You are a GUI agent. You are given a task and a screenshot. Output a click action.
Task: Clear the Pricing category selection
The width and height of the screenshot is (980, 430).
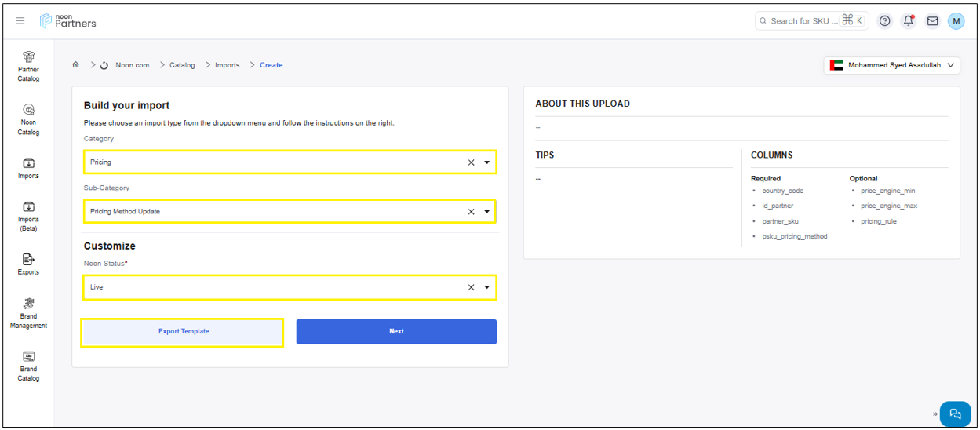point(471,162)
